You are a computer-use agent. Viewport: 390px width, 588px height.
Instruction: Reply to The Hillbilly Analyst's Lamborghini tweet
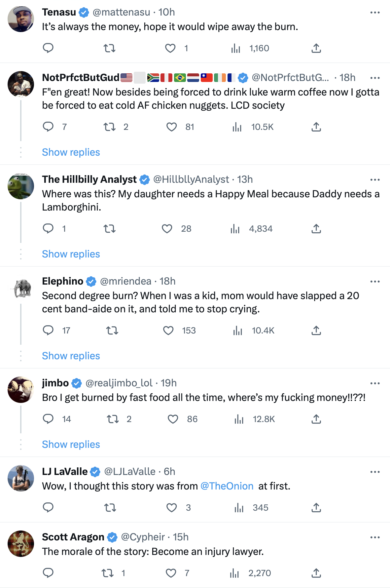click(x=48, y=229)
